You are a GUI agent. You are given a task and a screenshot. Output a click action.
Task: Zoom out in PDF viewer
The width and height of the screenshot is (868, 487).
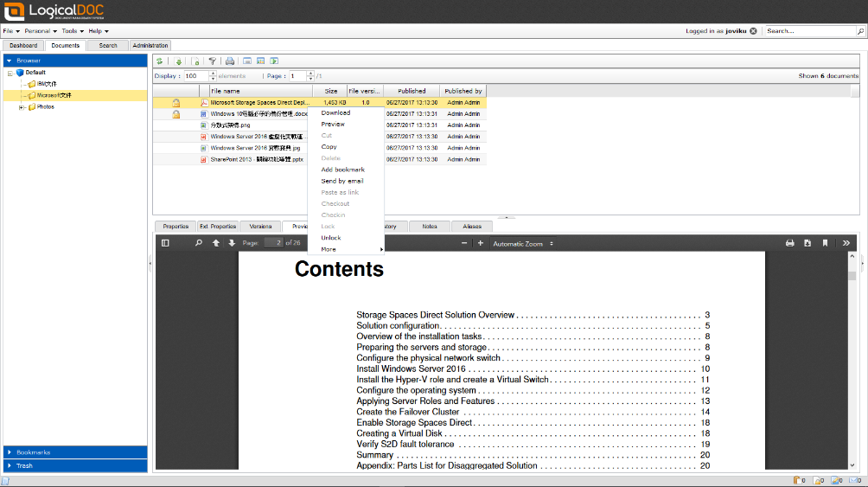click(464, 243)
